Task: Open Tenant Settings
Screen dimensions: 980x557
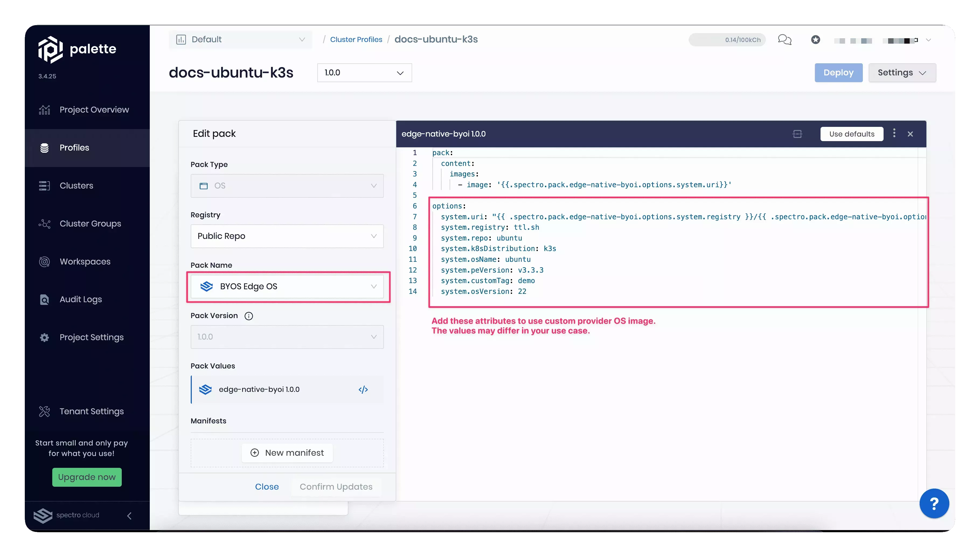Action: [87, 411]
